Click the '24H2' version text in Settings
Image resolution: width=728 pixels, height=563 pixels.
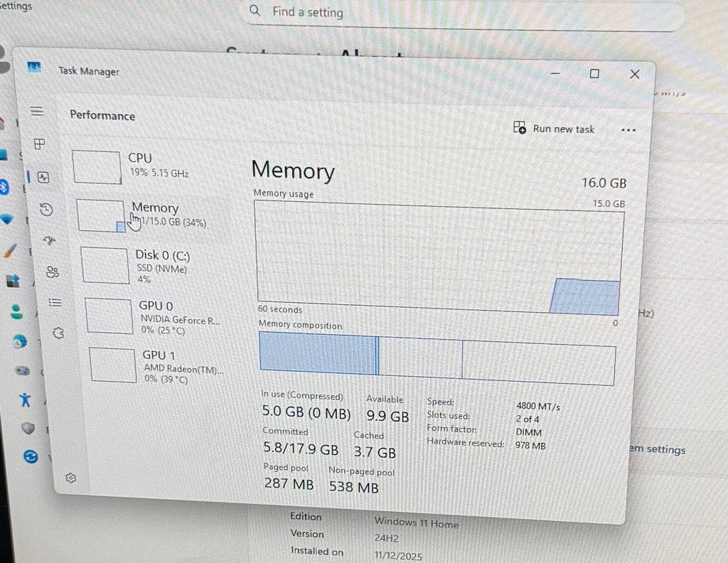pos(386,538)
